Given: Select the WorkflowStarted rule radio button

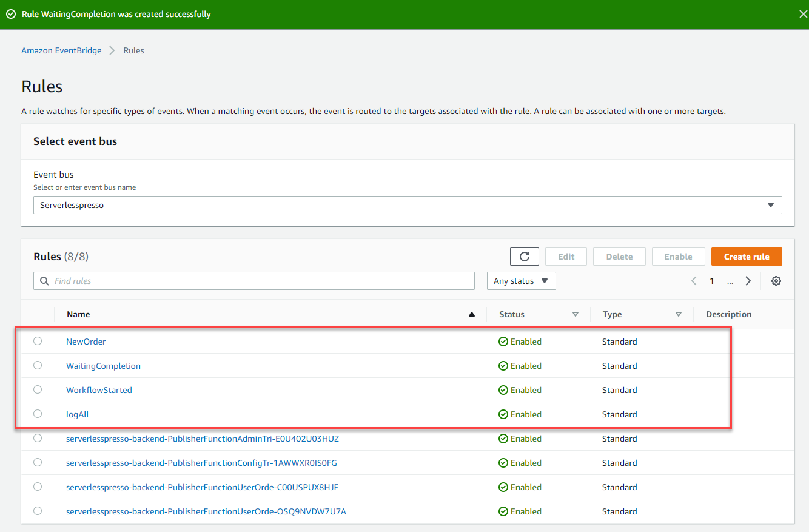Looking at the screenshot, I should [x=38, y=389].
